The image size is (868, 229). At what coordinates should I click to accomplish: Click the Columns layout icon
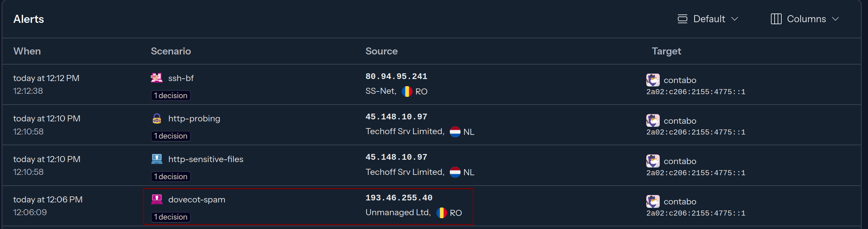[776, 19]
